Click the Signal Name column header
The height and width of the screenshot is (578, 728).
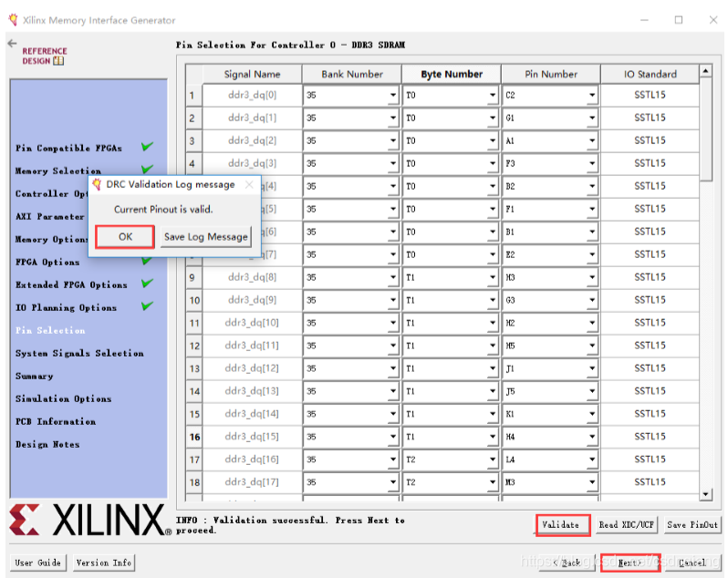tap(252, 74)
